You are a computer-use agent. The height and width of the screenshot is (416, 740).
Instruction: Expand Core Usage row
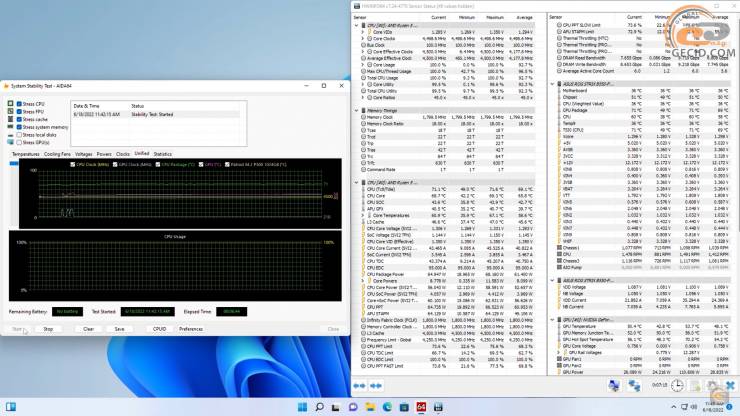tap(362, 65)
